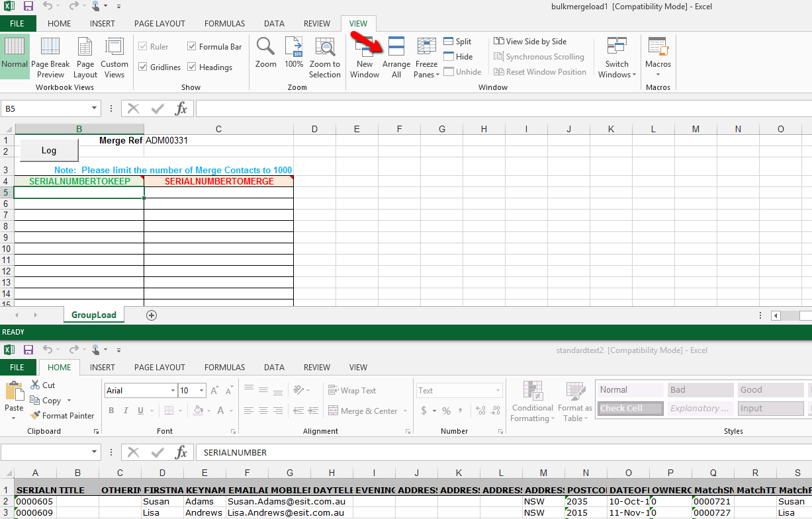Click the Split window button
Viewport: 812px width, 519px height.
pyautogui.click(x=458, y=42)
